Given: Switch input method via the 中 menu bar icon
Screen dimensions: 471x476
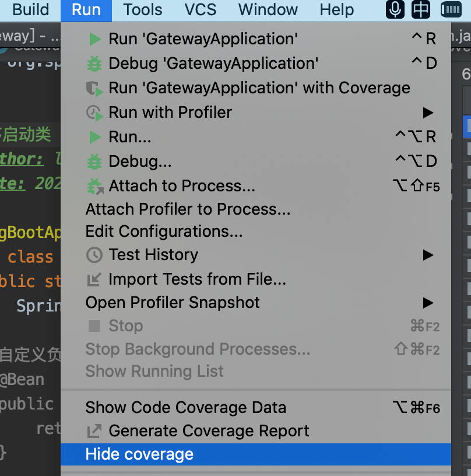Looking at the screenshot, I should pos(420,9).
